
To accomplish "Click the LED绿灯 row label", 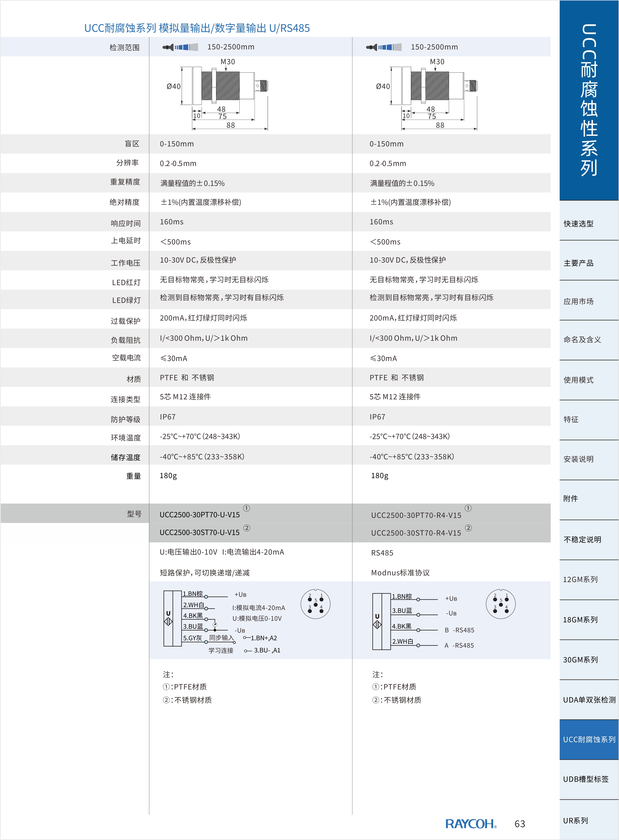I will [126, 300].
